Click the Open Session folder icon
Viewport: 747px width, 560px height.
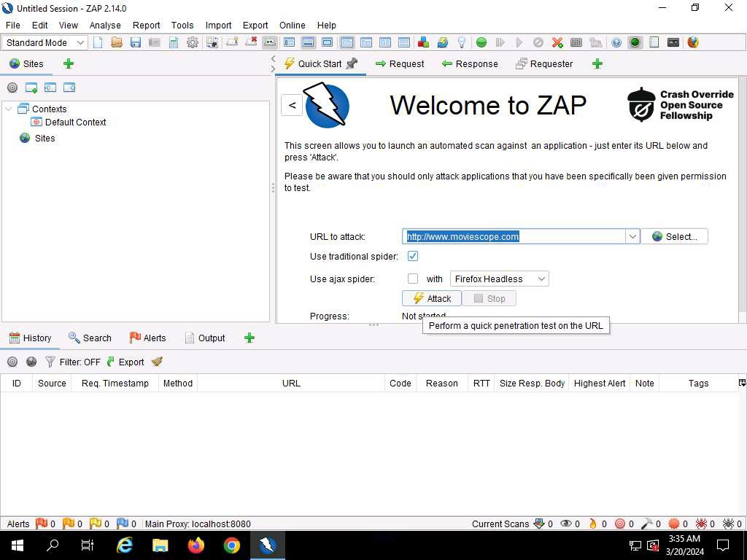[x=117, y=42]
